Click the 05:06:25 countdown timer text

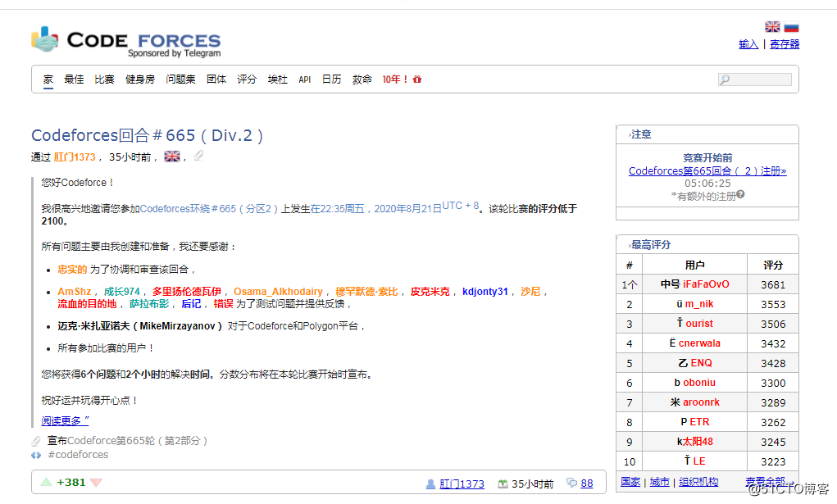(x=707, y=184)
